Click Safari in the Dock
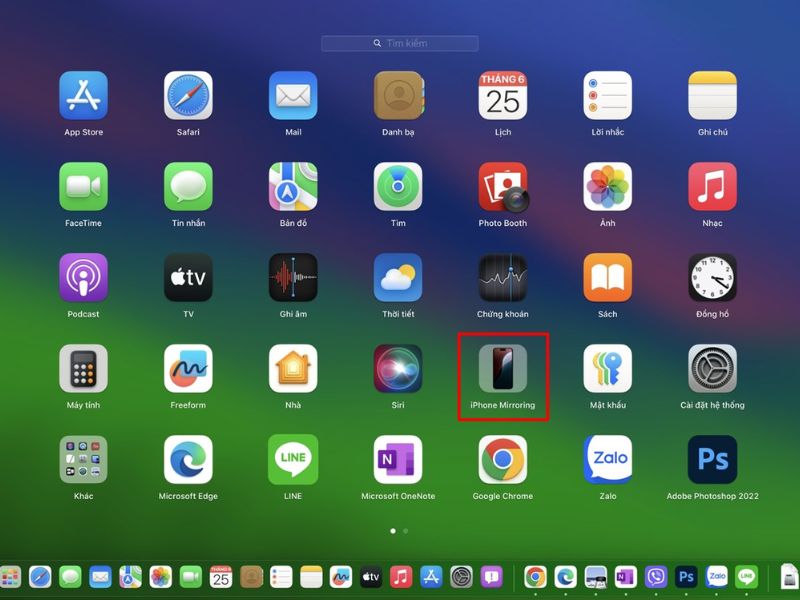Image resolution: width=800 pixels, height=600 pixels. (x=40, y=577)
